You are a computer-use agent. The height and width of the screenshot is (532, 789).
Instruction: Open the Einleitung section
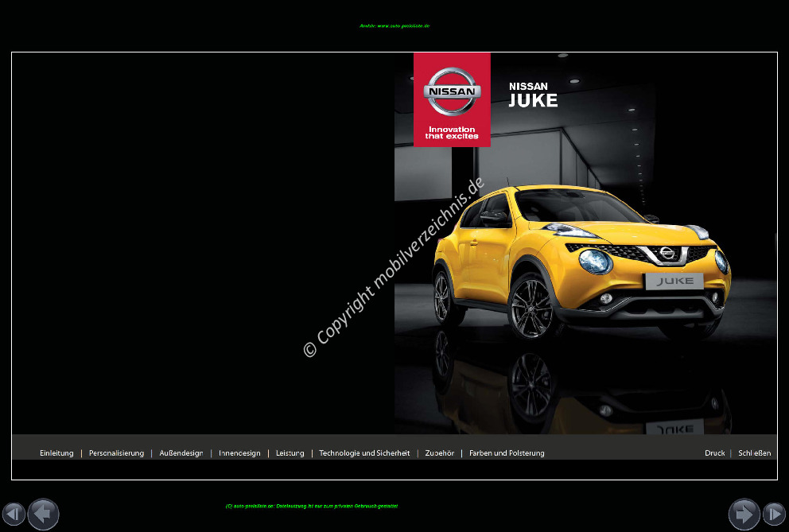click(x=56, y=453)
